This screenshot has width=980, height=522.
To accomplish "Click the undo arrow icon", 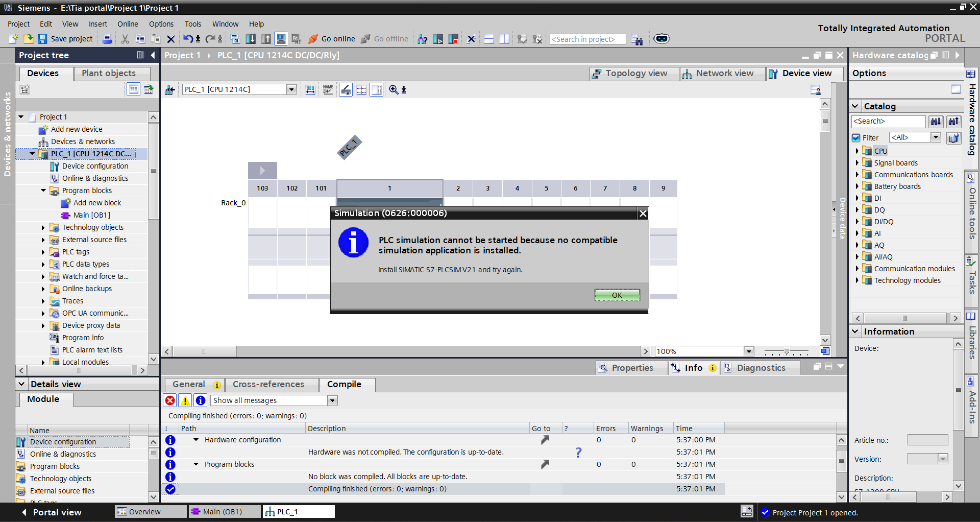I will click(188, 39).
